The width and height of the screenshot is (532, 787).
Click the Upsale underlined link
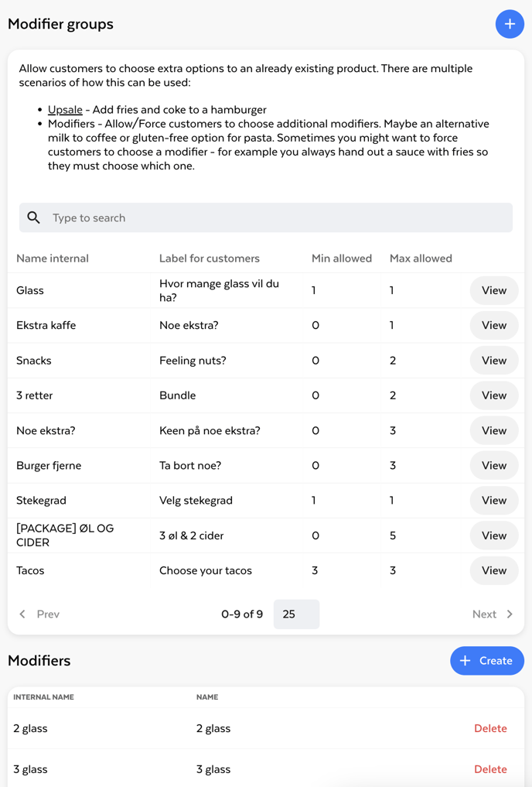click(x=65, y=110)
